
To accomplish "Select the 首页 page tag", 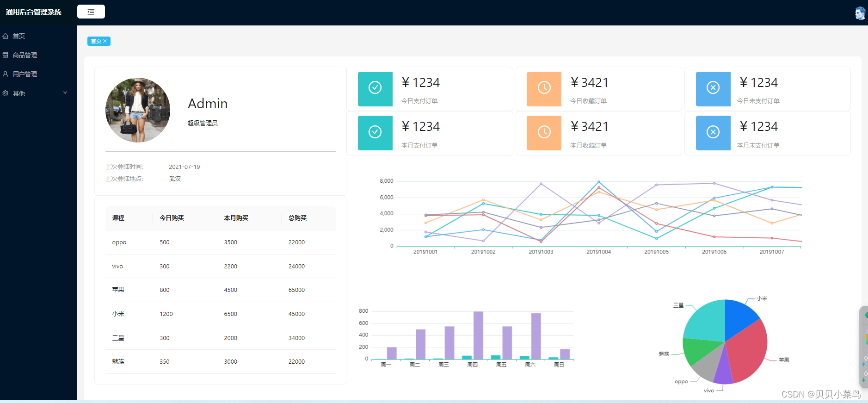I will click(x=98, y=41).
